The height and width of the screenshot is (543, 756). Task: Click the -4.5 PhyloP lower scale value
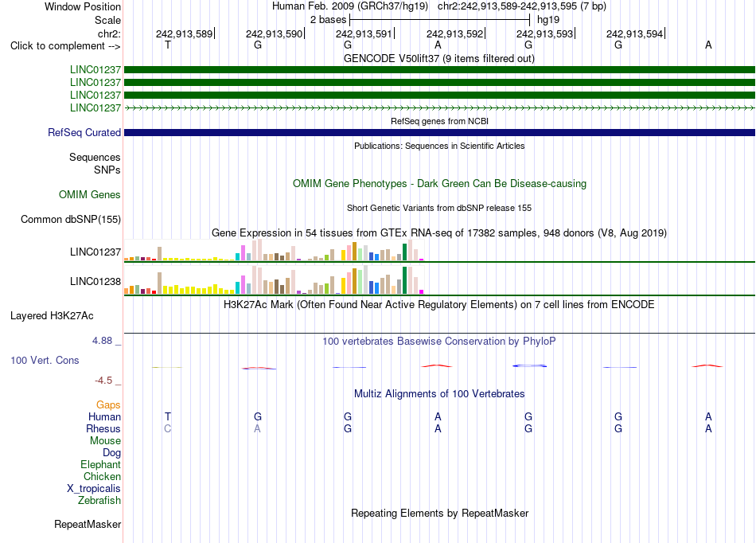103,381
